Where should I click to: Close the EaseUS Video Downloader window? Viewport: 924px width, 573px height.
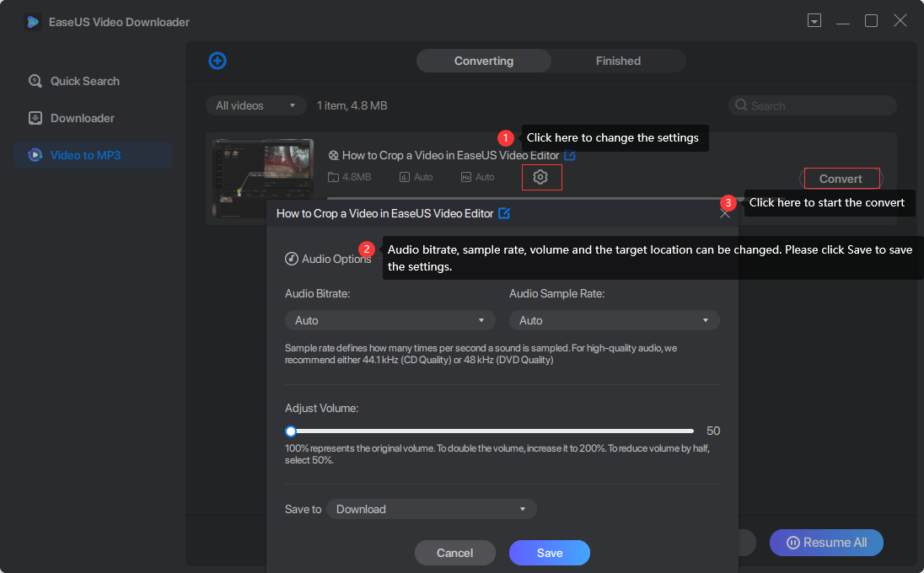coord(900,20)
